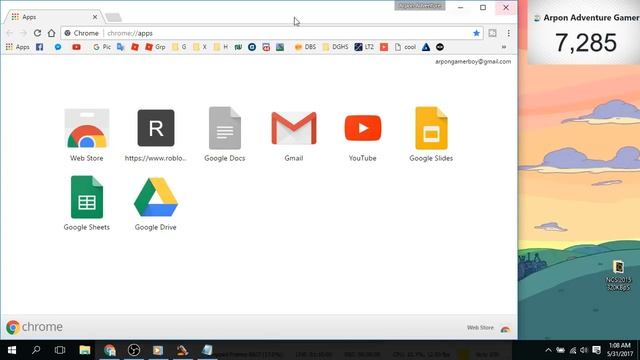Image resolution: width=640 pixels, height=360 pixels.
Task: Expand the 'H' bookmark folder
Action: click(221, 47)
